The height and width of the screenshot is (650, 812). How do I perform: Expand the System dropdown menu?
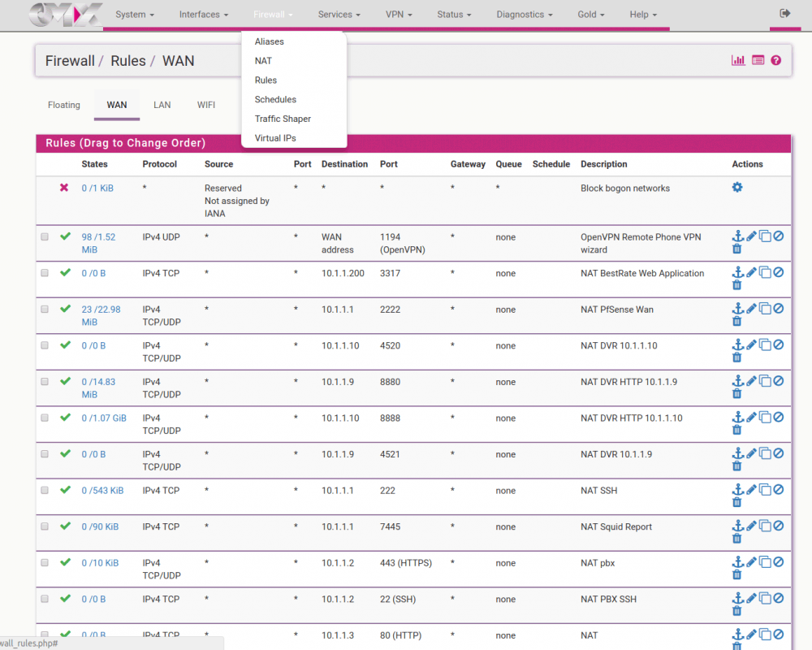coord(135,15)
